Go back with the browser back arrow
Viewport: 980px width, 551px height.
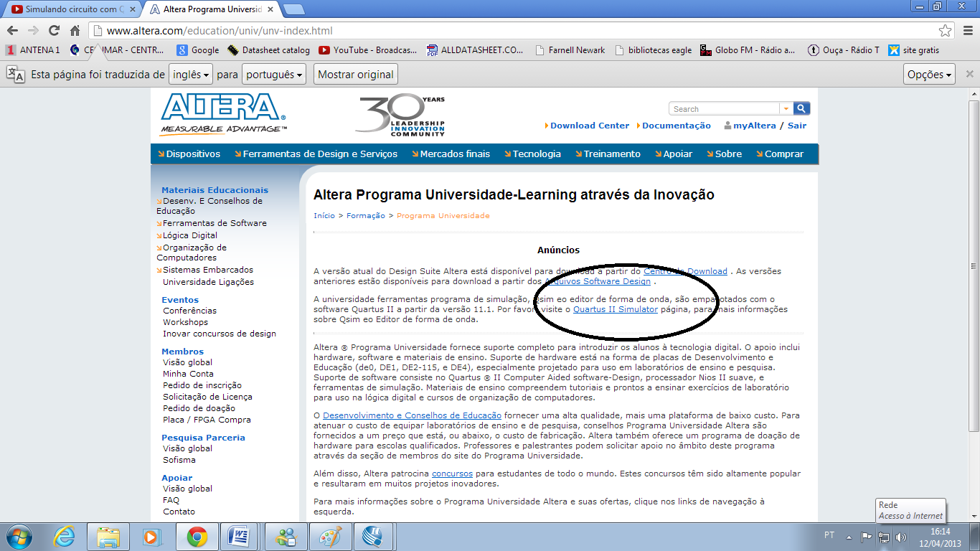[12, 31]
